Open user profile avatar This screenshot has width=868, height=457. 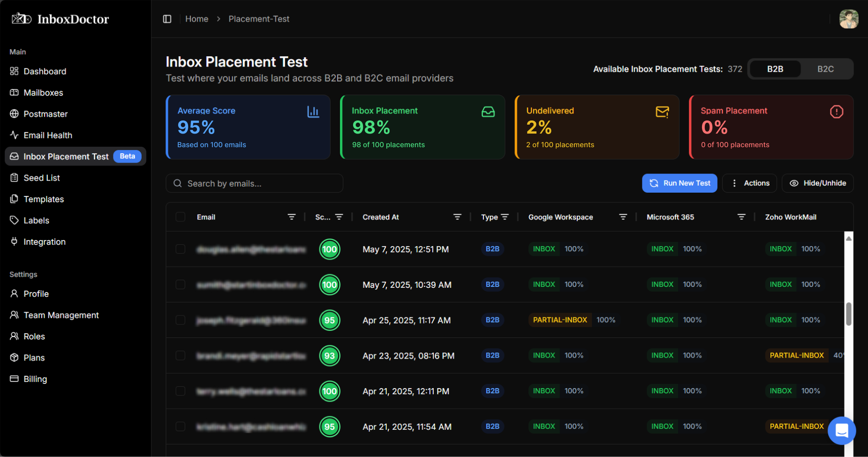(848, 19)
